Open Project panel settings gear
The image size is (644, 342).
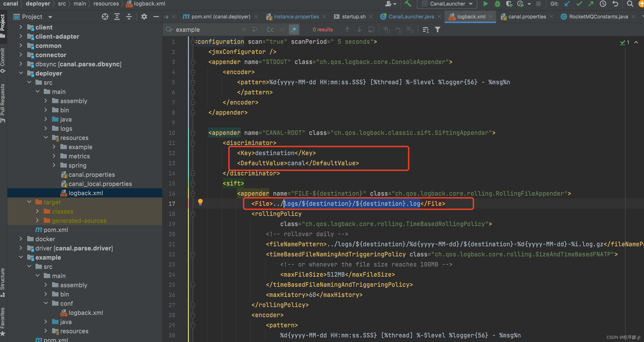(144, 17)
